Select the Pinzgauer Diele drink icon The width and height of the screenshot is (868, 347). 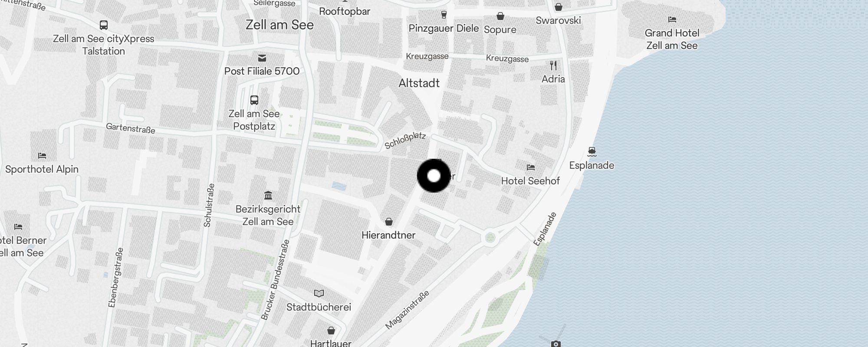tap(444, 15)
